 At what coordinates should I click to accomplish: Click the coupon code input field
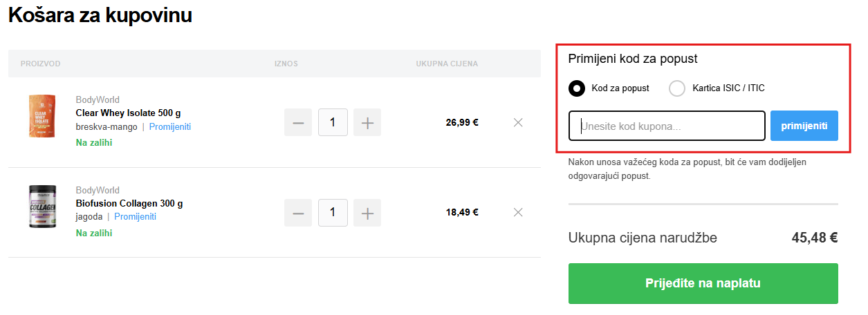point(667,126)
